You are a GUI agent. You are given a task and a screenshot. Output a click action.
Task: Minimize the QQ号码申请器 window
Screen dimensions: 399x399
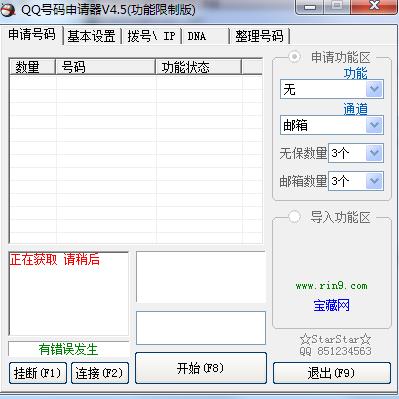pyautogui.click(x=310, y=7)
